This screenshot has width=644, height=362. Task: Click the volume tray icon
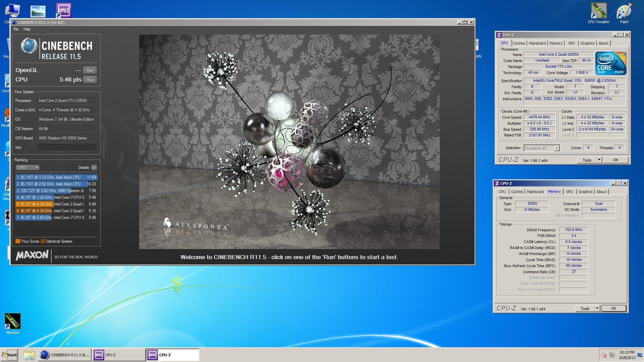pos(604,355)
